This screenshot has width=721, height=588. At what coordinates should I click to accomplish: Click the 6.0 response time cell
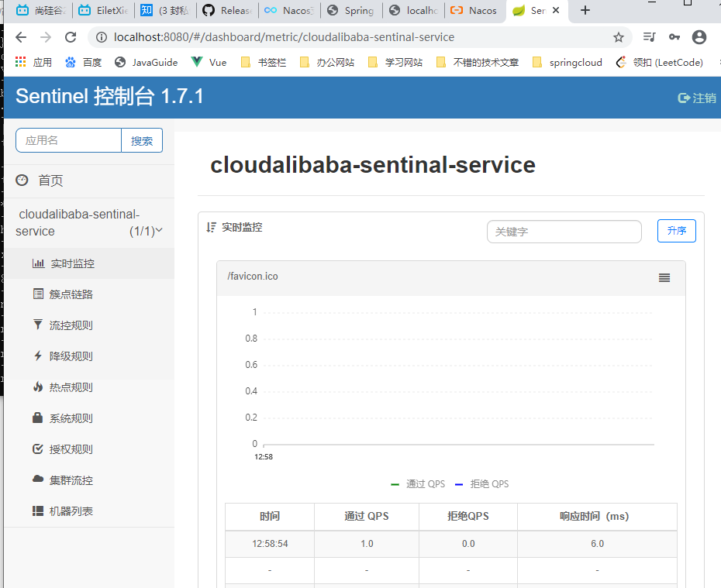tap(597, 544)
